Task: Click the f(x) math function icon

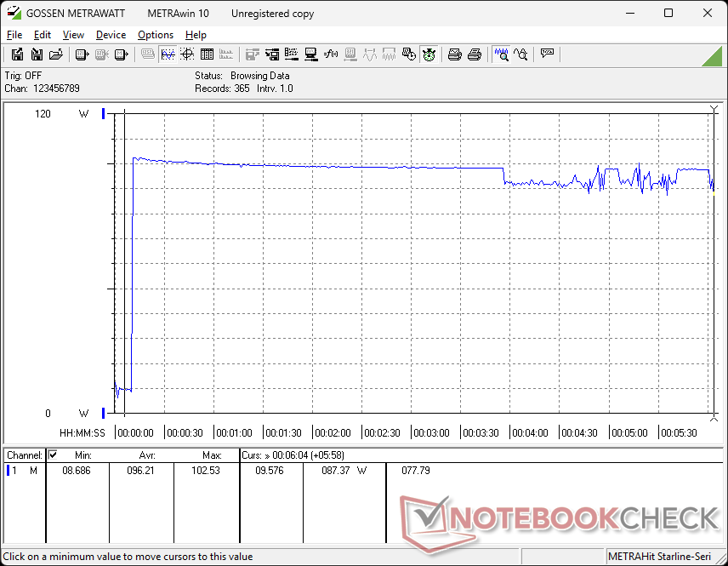Action: tap(331, 54)
